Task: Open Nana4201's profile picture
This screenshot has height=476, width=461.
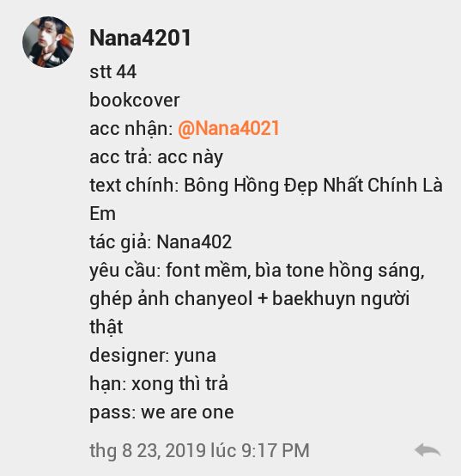Action: pyautogui.click(x=48, y=42)
